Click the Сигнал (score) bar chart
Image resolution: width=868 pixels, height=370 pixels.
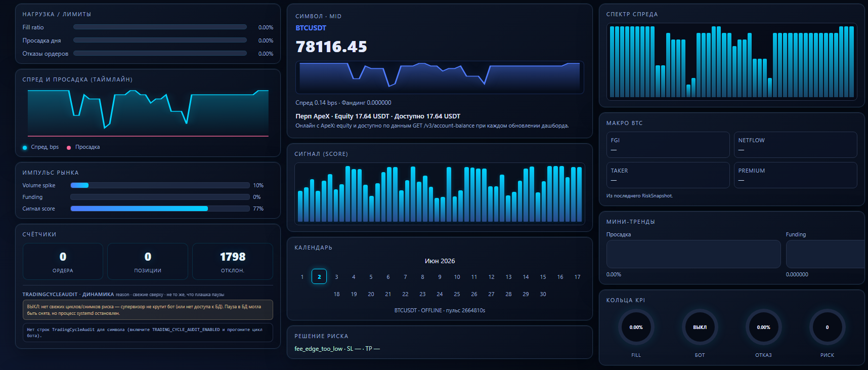440,194
